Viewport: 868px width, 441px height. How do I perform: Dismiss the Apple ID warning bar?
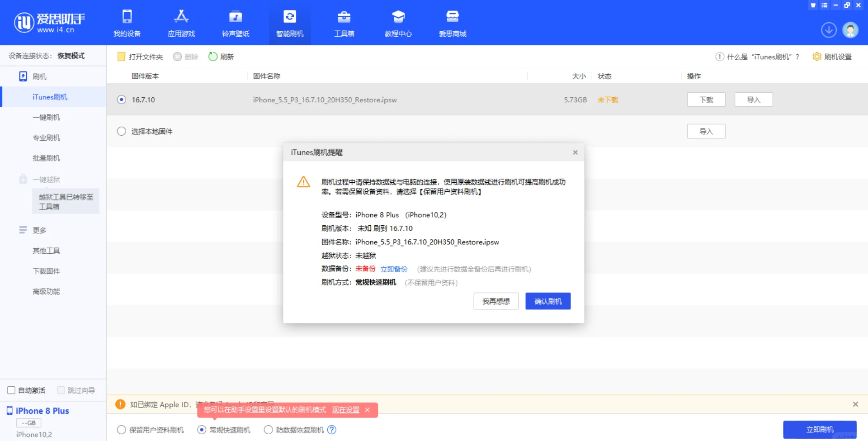point(855,404)
